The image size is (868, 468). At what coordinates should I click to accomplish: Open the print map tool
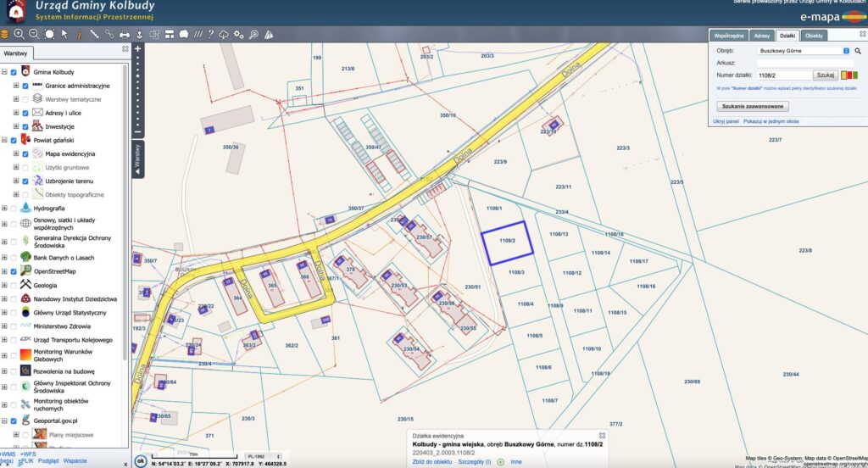125,35
